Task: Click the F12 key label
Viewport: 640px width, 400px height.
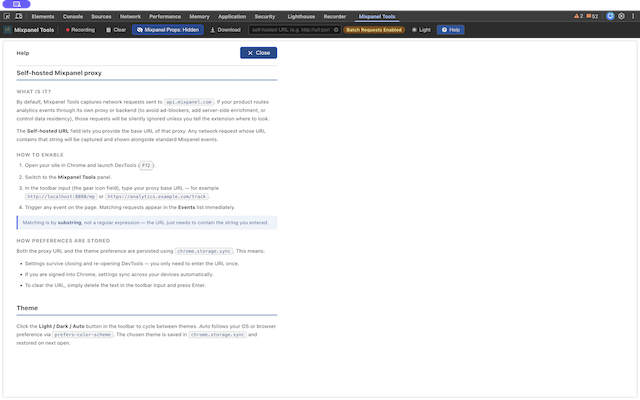Action: (146, 165)
